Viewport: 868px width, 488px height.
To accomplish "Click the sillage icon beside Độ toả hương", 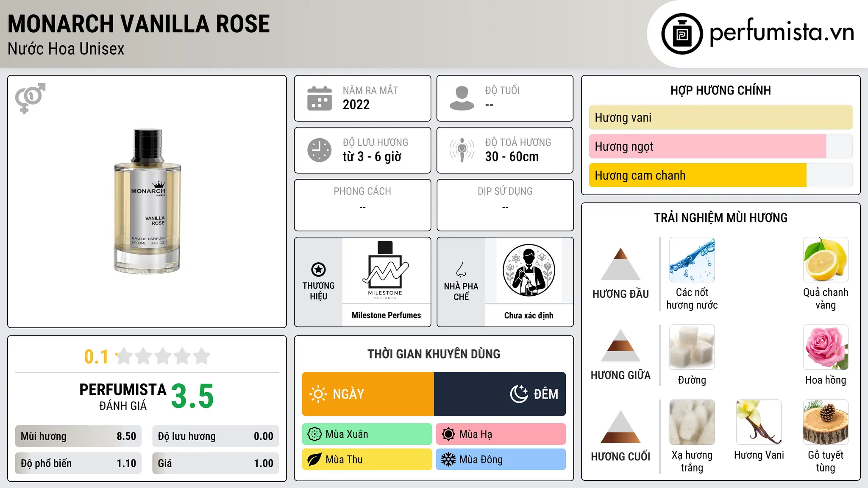I will click(x=462, y=150).
